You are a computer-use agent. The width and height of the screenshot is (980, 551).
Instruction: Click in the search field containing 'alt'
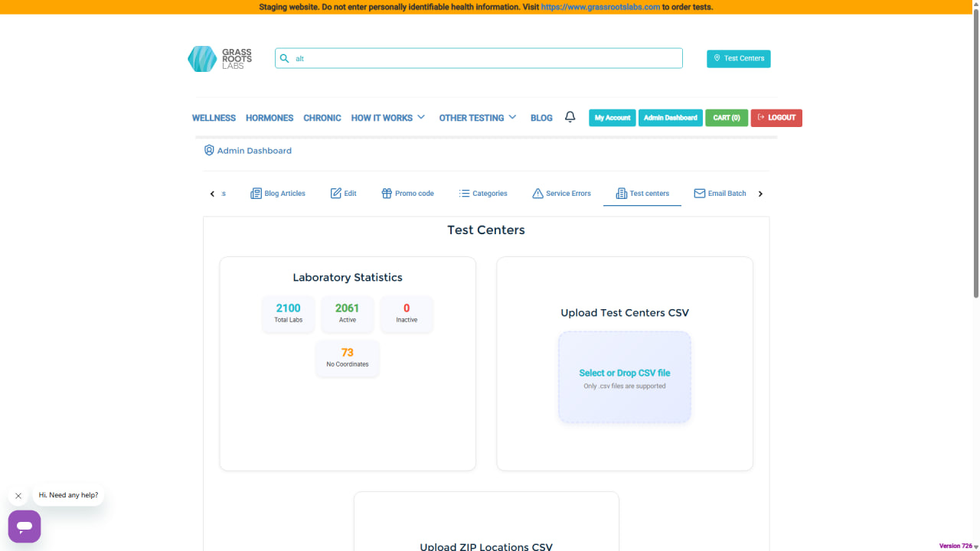479,58
